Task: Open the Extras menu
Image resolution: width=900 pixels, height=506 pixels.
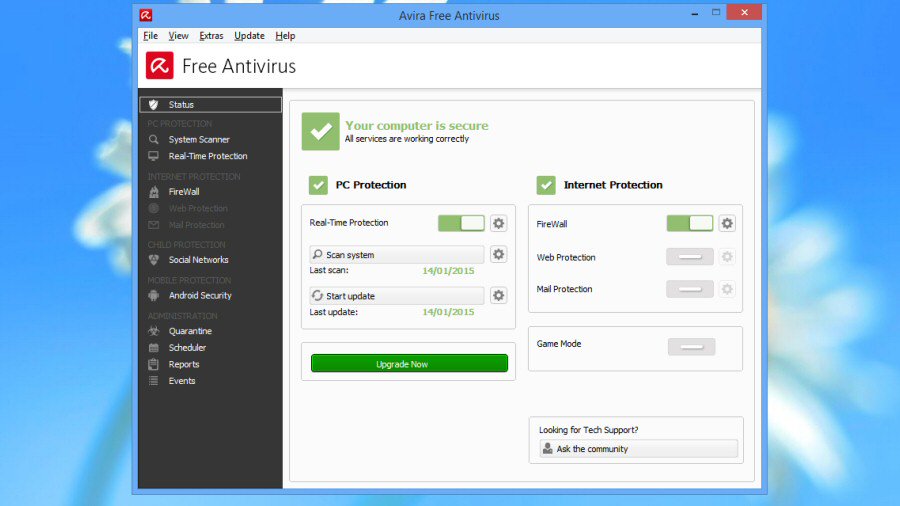Action: (x=211, y=36)
